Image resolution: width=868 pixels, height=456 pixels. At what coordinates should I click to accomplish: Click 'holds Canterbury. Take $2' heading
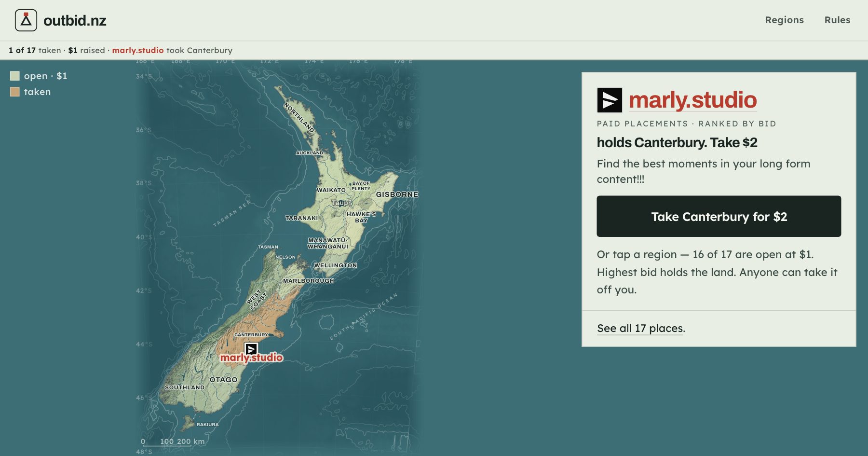(x=677, y=143)
